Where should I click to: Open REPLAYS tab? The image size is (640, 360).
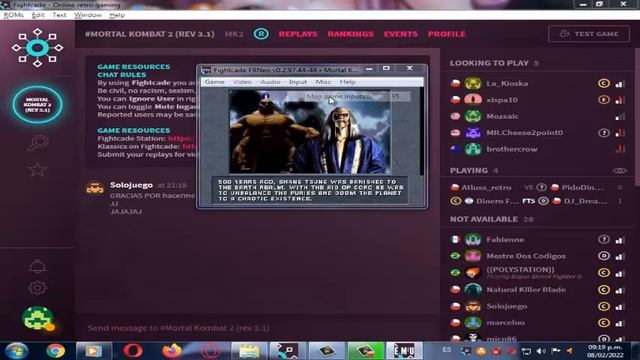point(298,34)
